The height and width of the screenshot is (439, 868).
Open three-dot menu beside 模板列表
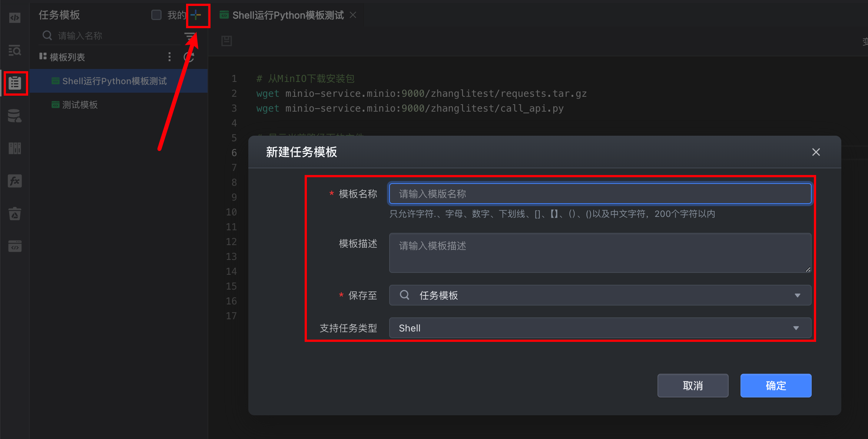click(x=169, y=57)
